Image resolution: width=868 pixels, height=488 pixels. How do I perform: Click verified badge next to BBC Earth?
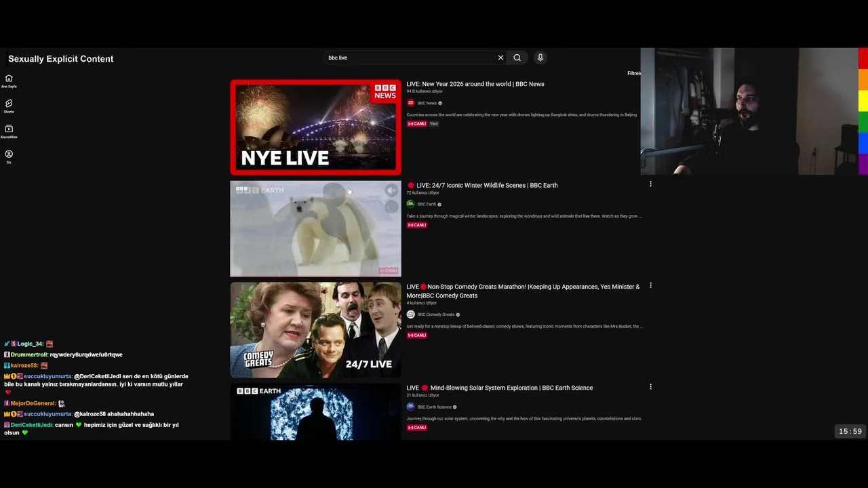click(x=439, y=204)
